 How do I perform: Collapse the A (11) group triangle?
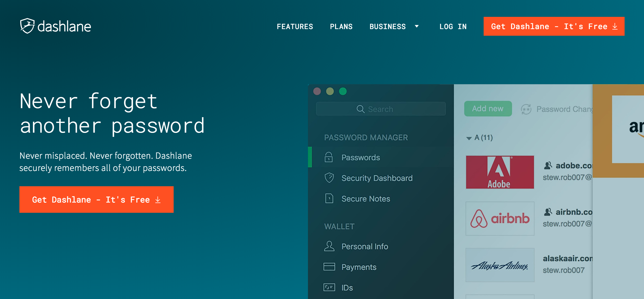pyautogui.click(x=469, y=138)
